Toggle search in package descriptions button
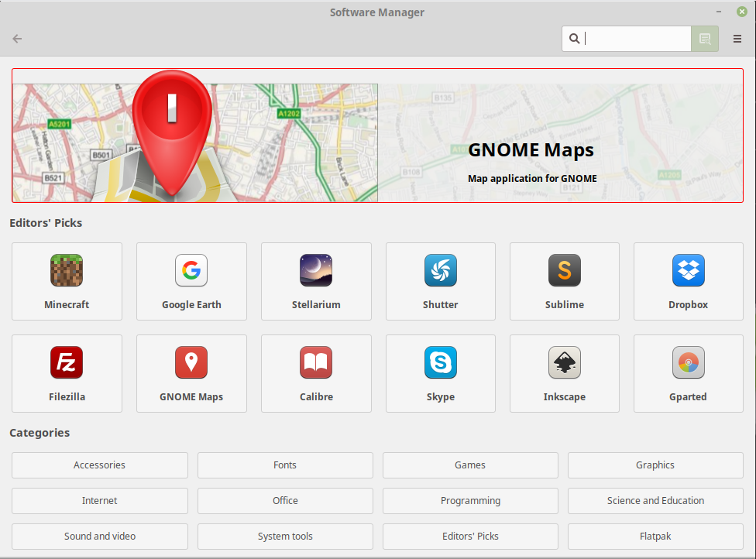 tap(705, 39)
